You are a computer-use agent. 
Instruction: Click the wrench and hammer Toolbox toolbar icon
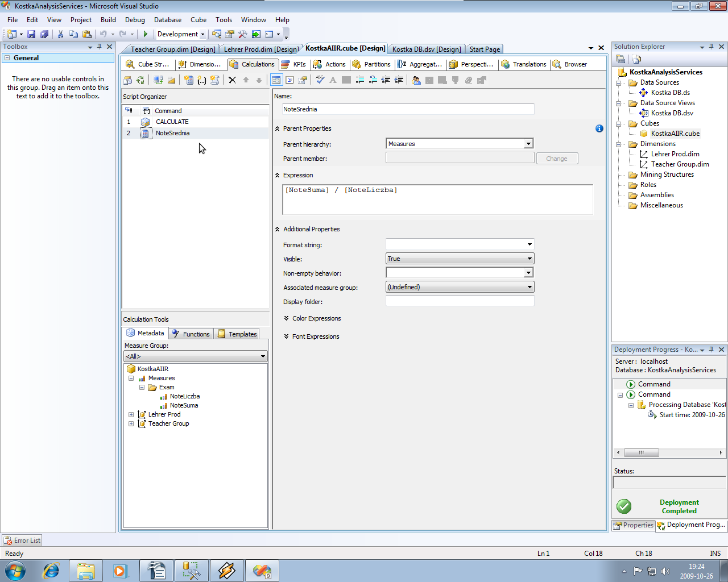[x=243, y=34]
